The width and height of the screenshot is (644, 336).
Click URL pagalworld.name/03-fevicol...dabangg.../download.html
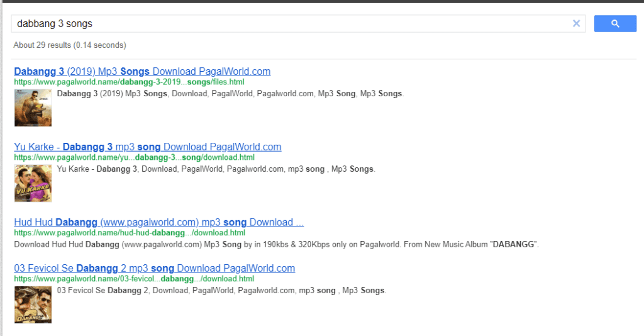coord(134,279)
